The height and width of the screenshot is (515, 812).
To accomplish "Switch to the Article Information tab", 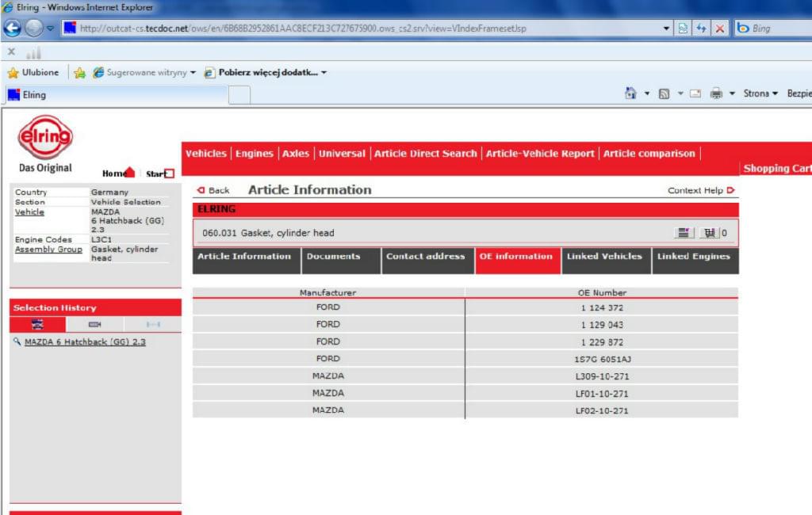I will (x=247, y=261).
